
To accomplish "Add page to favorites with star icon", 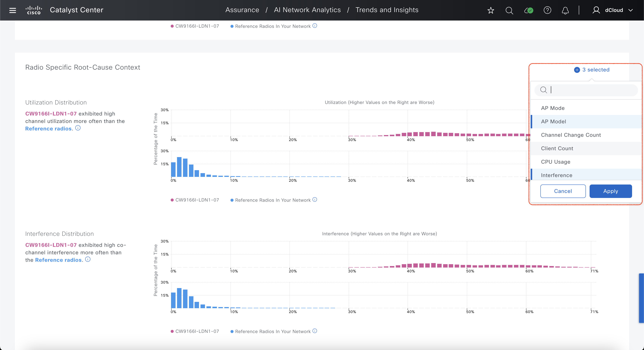I will click(x=491, y=10).
